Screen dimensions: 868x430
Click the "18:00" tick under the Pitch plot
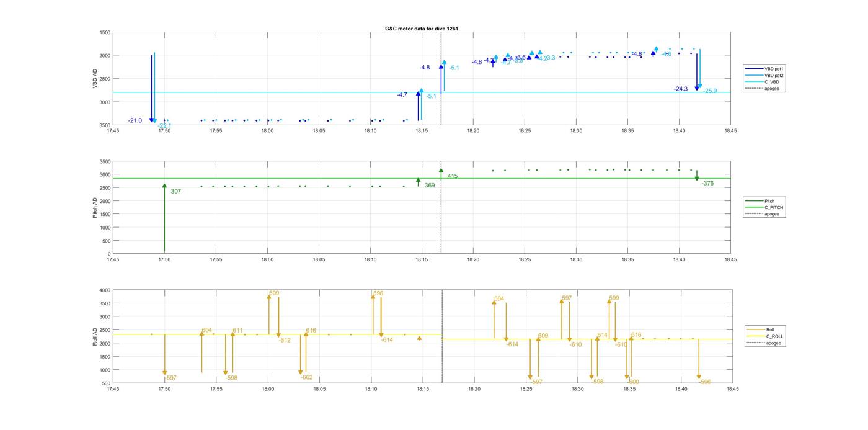[267, 259]
